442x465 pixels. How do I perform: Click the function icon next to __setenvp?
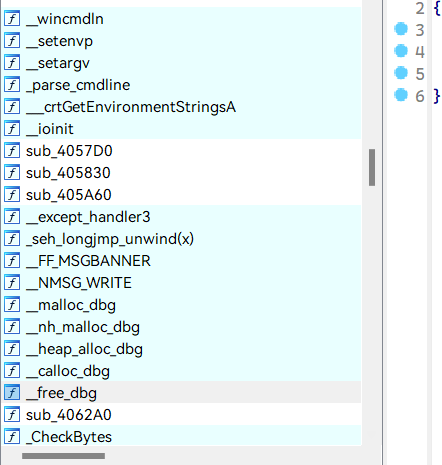12,41
